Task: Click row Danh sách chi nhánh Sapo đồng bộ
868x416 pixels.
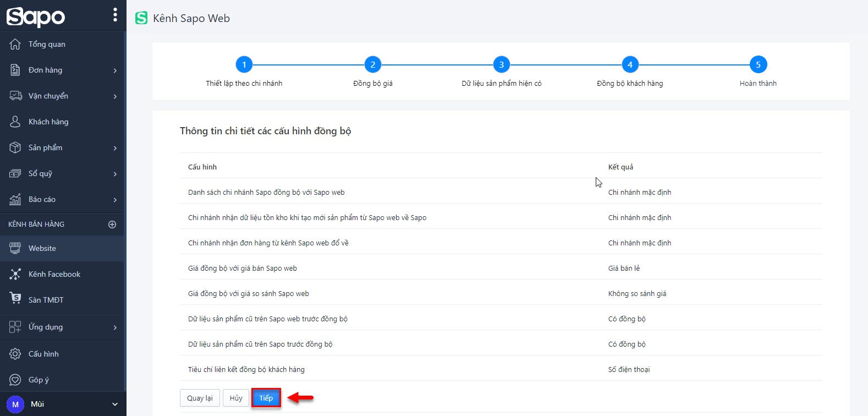Action: (501, 192)
